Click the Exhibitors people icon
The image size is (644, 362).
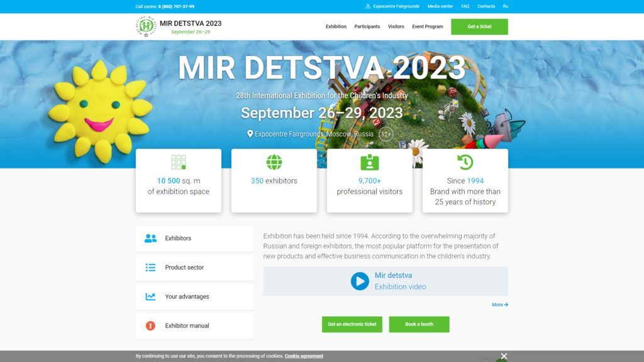[x=150, y=238]
